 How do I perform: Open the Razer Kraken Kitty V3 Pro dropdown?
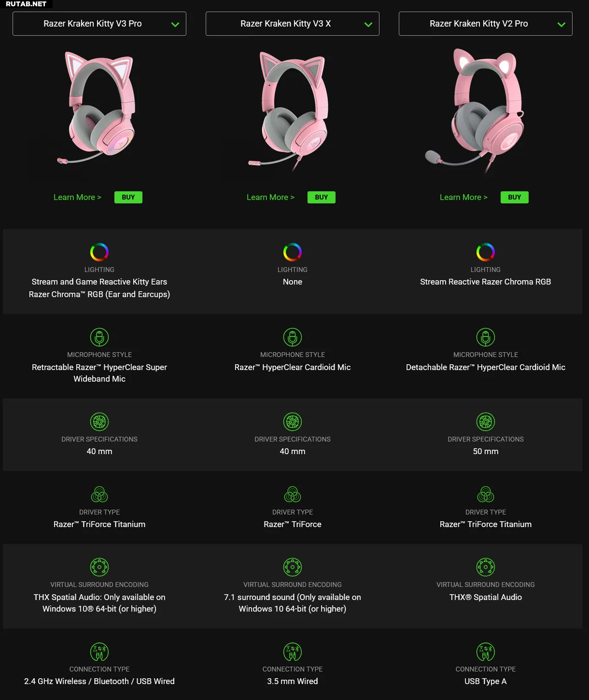click(x=99, y=24)
